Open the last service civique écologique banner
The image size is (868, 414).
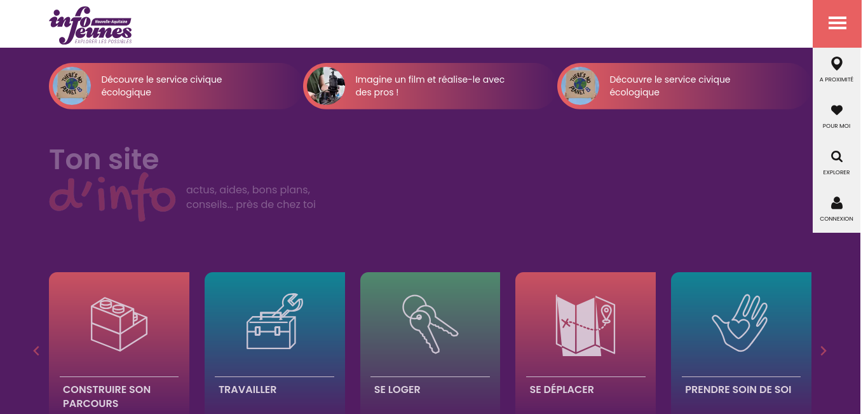point(682,86)
